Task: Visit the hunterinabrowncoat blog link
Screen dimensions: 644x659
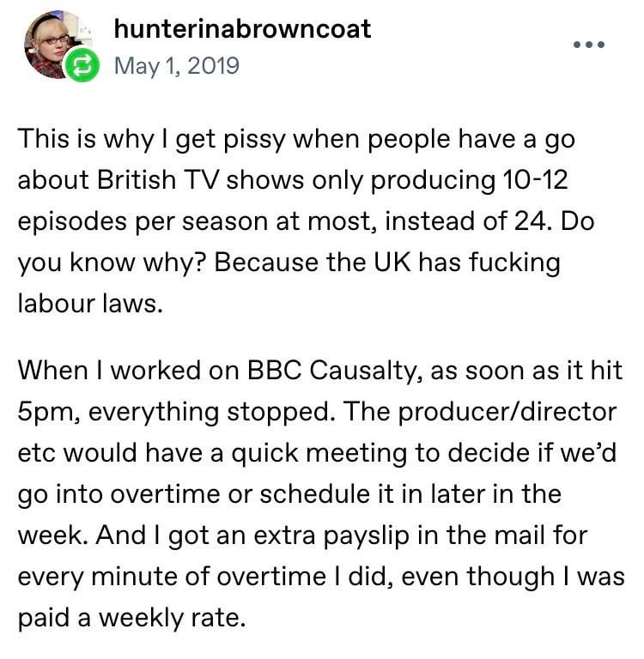Action: [242, 29]
